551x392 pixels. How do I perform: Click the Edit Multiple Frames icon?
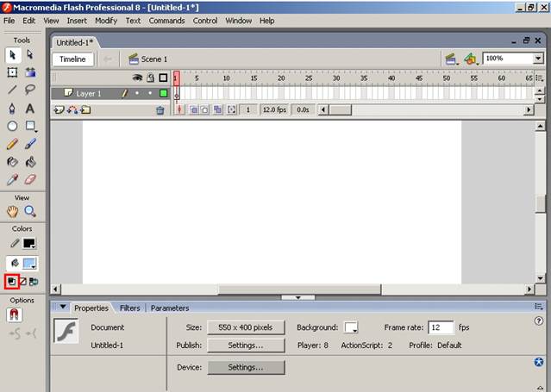pos(218,110)
